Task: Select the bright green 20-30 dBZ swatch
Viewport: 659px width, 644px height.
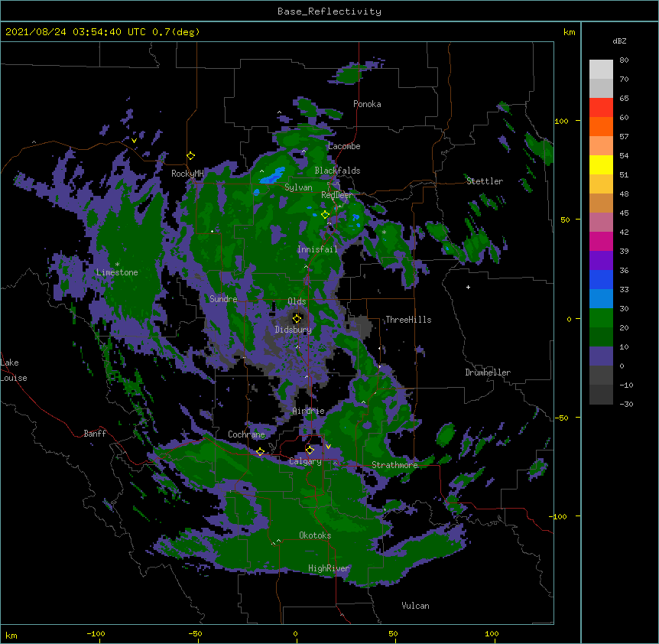Action: point(601,318)
